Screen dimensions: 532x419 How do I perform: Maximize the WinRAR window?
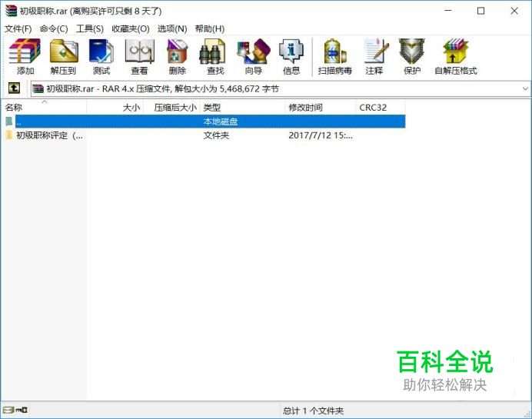pyautogui.click(x=480, y=11)
